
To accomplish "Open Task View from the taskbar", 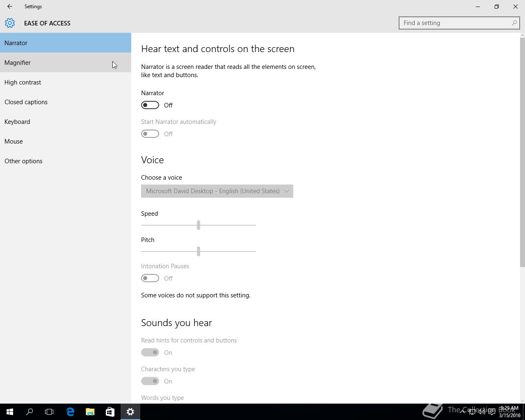I will (49, 412).
